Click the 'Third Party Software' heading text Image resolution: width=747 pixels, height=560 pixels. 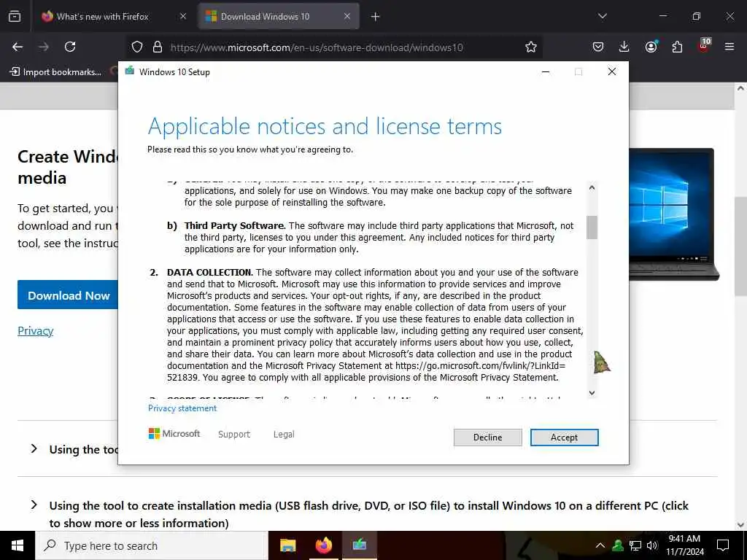[x=235, y=226]
